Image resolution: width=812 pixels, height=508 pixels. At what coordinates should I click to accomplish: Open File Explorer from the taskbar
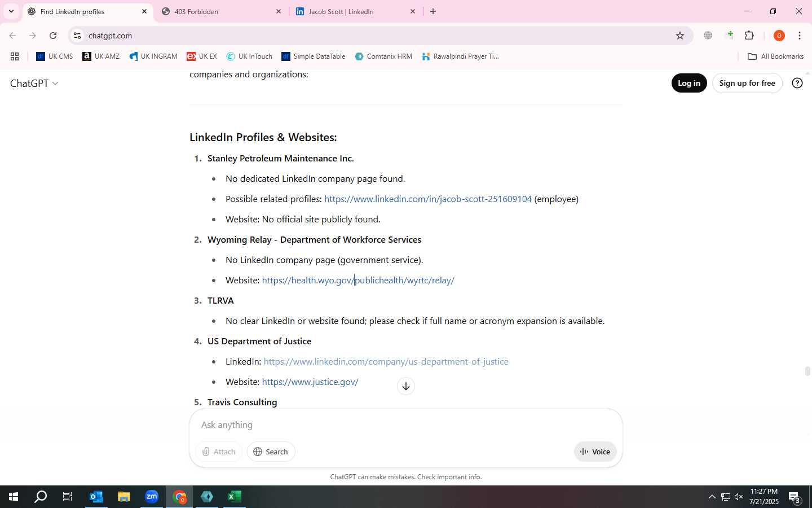point(124,497)
